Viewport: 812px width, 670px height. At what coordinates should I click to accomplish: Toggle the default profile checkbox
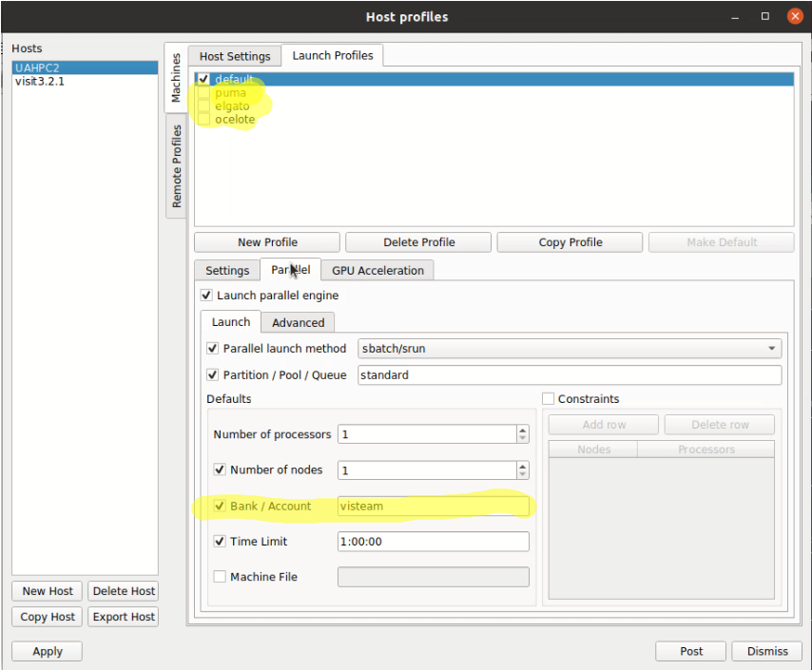(203, 79)
